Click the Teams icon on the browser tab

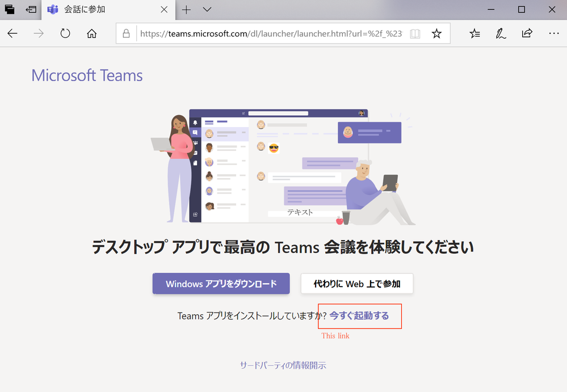53,9
